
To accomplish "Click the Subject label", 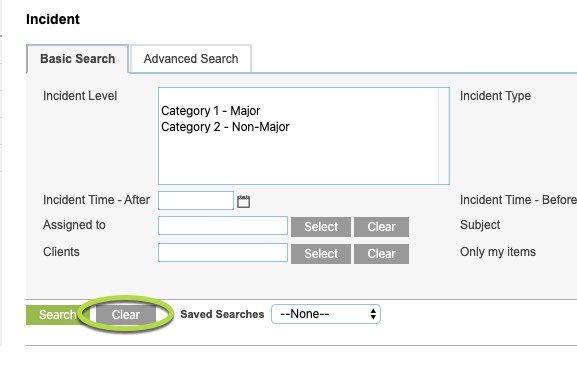I will [480, 225].
